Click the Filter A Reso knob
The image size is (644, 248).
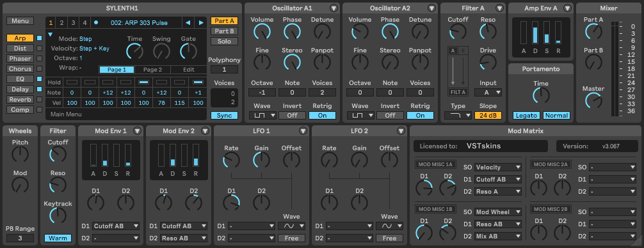[488, 31]
